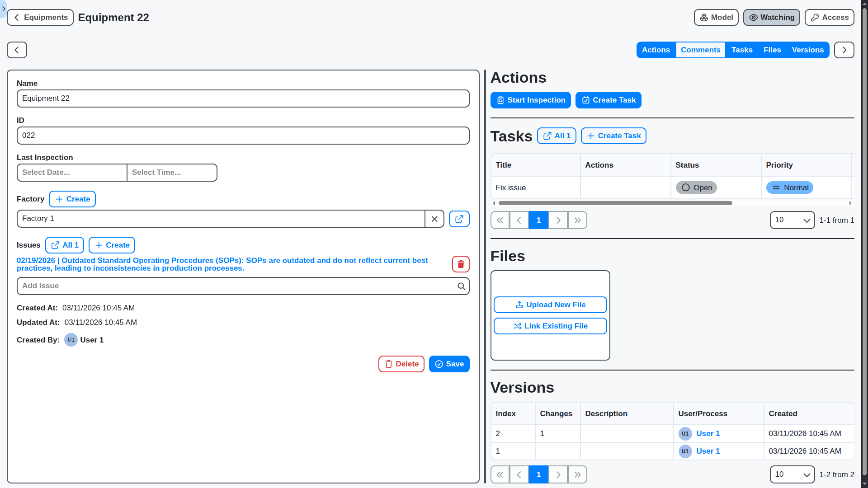Open Factory 1 in external link icon
The height and width of the screenshot is (488, 868).
click(459, 219)
